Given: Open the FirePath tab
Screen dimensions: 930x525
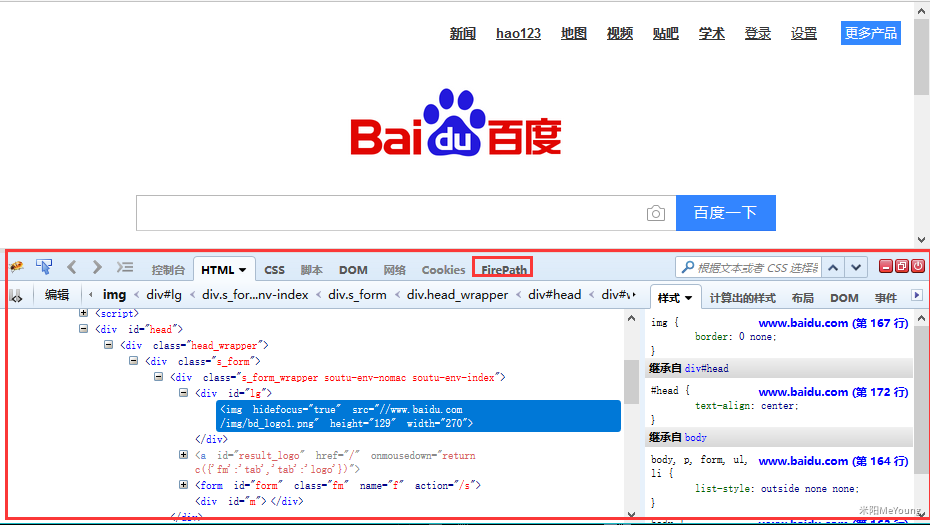Looking at the screenshot, I should pyautogui.click(x=504, y=270).
